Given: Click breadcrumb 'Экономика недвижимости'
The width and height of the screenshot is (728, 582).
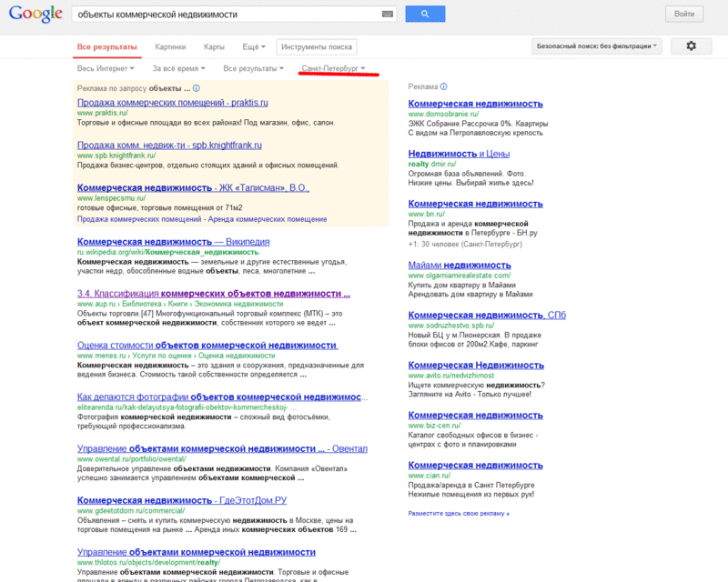Looking at the screenshot, I should (238, 304).
